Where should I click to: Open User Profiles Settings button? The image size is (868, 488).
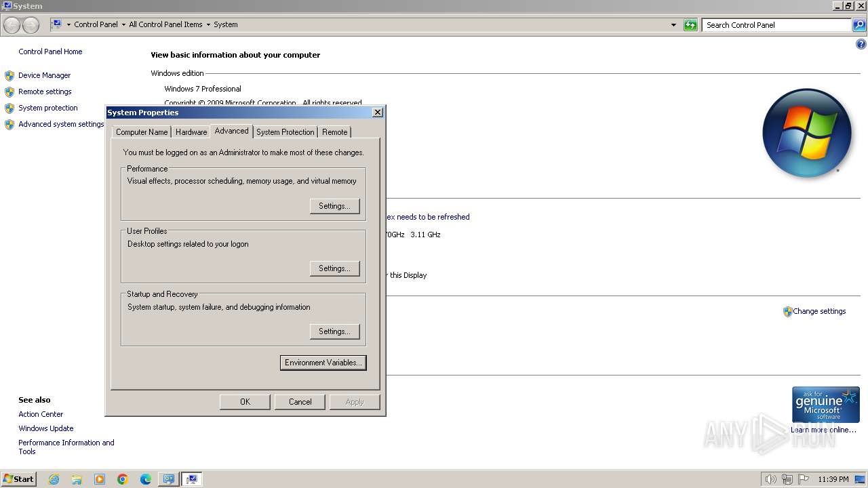point(334,268)
